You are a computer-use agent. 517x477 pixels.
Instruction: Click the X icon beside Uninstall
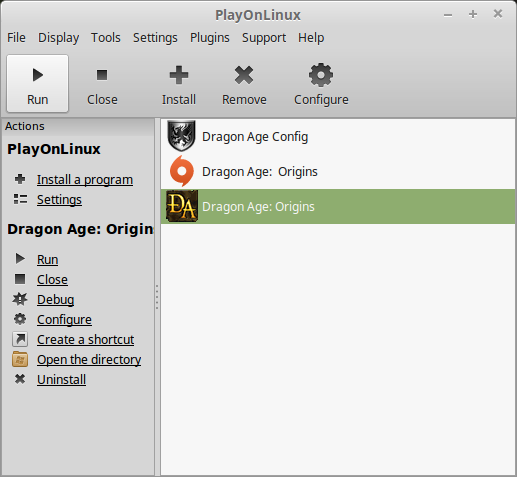(20, 379)
